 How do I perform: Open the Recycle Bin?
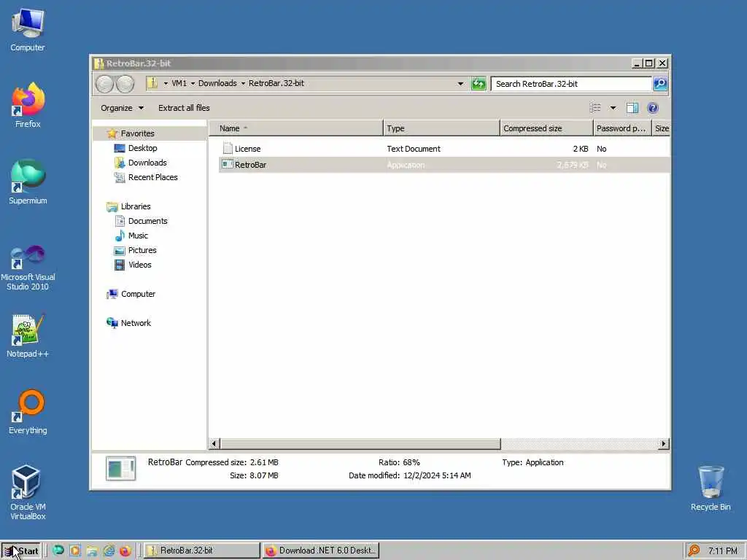711,488
